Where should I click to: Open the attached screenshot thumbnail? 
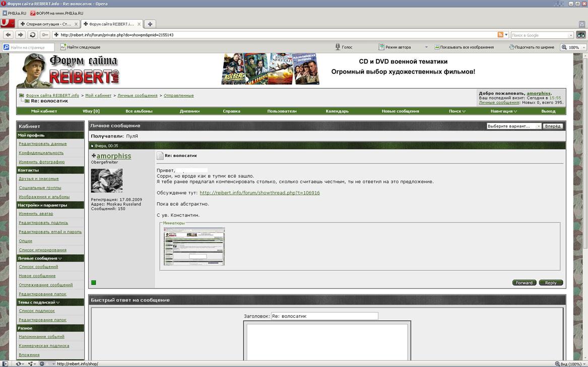click(x=194, y=246)
